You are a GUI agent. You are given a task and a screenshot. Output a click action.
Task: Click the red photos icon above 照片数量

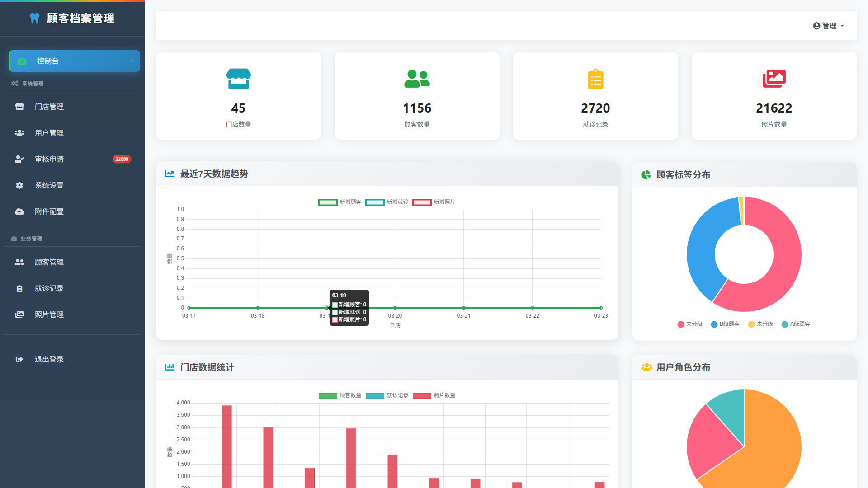(774, 79)
